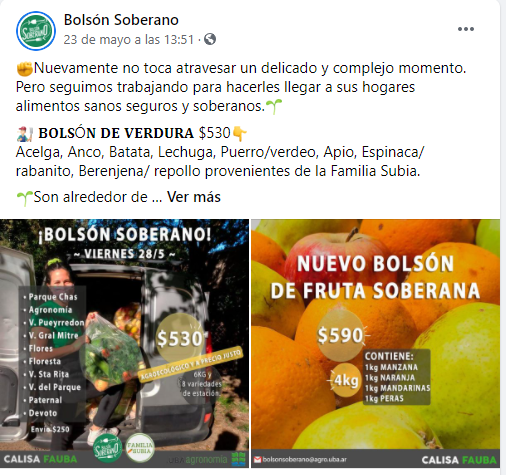Image resolution: width=506 pixels, height=475 pixels.
Task: Open the post timestamp 23 de mayo
Action: (x=129, y=40)
